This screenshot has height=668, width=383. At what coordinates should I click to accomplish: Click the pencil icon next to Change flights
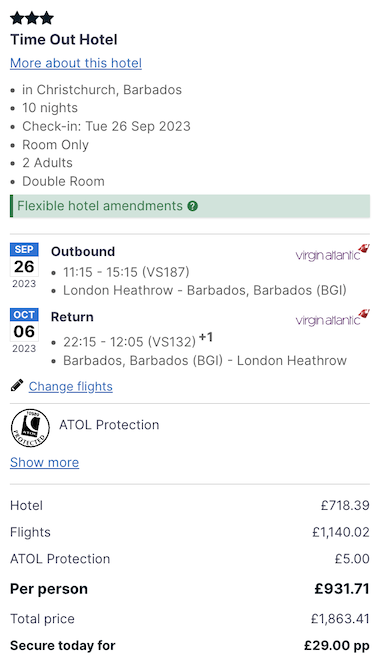(x=17, y=386)
